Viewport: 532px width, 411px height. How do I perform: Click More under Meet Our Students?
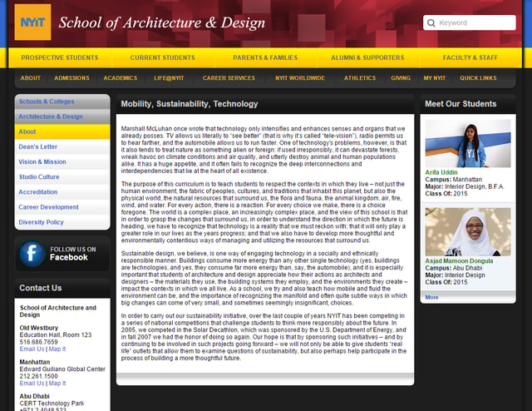point(431,297)
